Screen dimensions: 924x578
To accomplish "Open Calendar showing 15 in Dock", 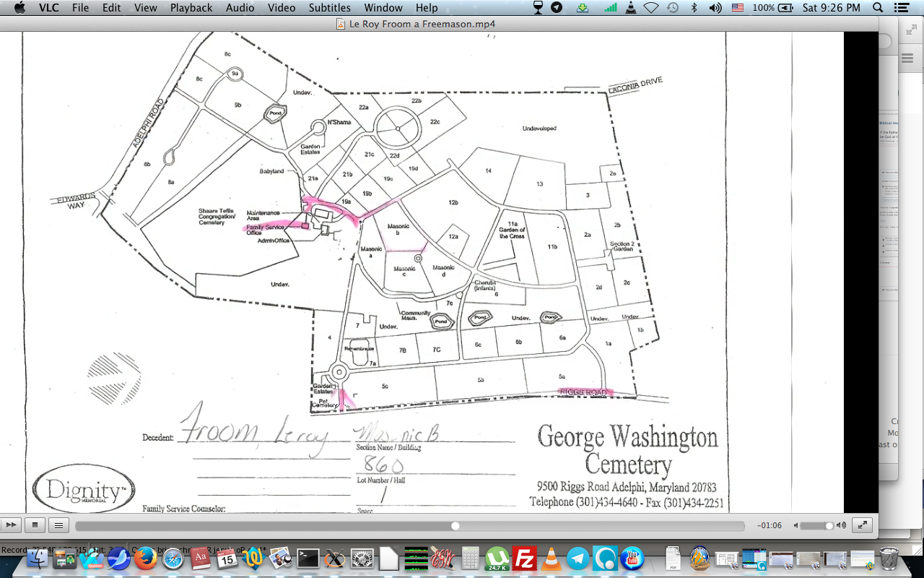I will [227, 558].
